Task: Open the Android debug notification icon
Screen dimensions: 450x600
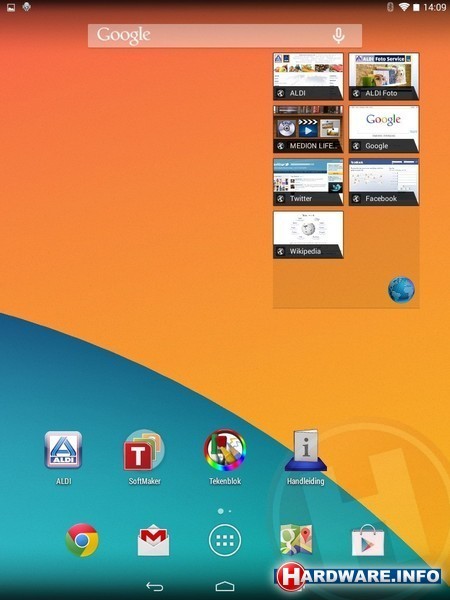Action: [27, 7]
